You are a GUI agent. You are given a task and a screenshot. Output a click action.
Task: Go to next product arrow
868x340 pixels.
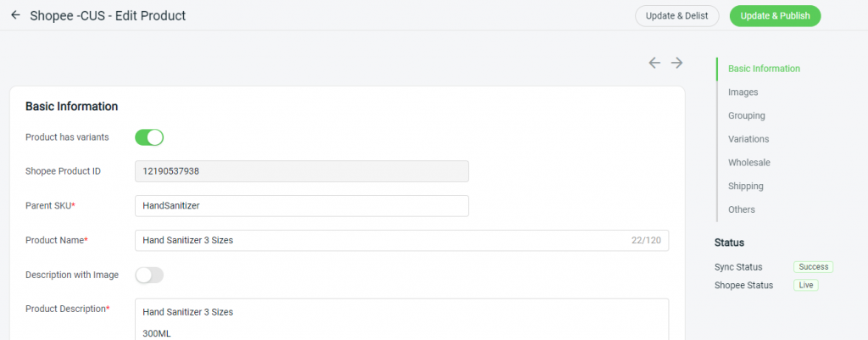pyautogui.click(x=676, y=63)
